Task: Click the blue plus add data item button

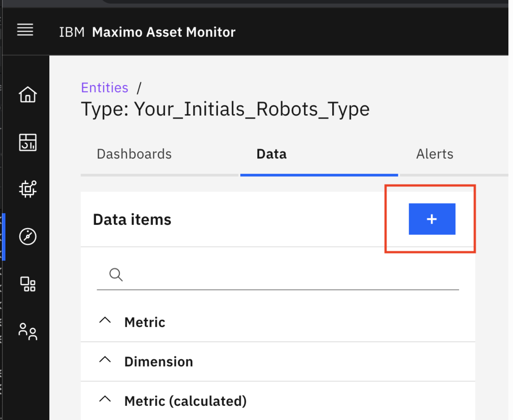Action: click(432, 219)
